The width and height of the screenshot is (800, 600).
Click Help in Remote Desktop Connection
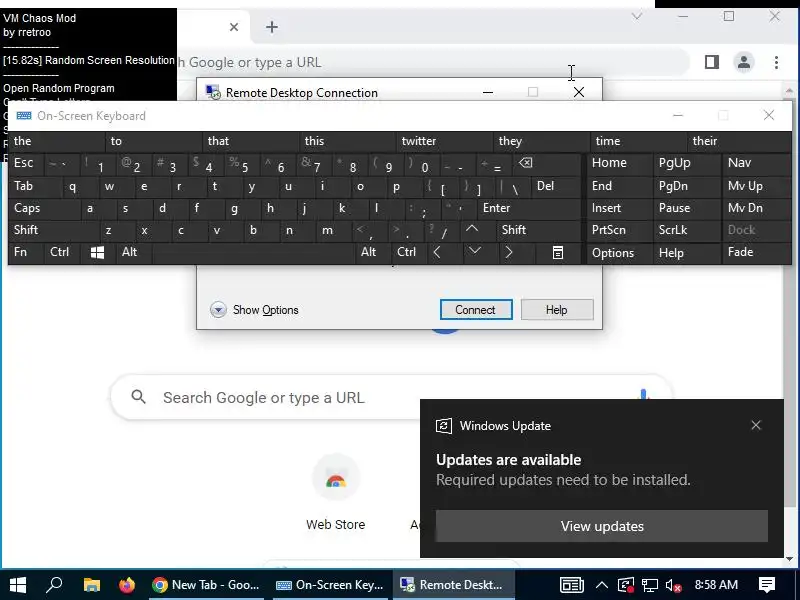[x=557, y=310]
